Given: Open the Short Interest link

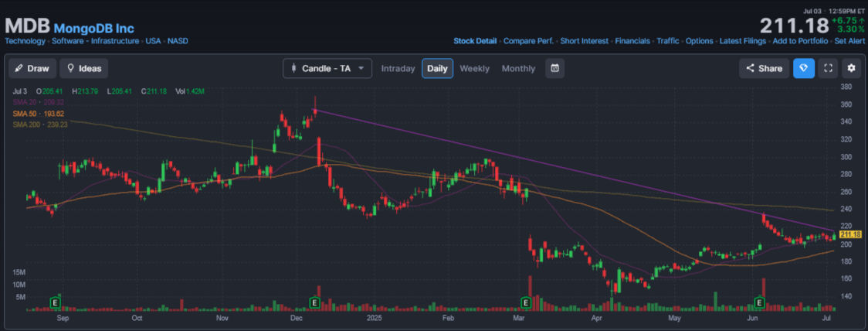Looking at the screenshot, I should coord(584,41).
